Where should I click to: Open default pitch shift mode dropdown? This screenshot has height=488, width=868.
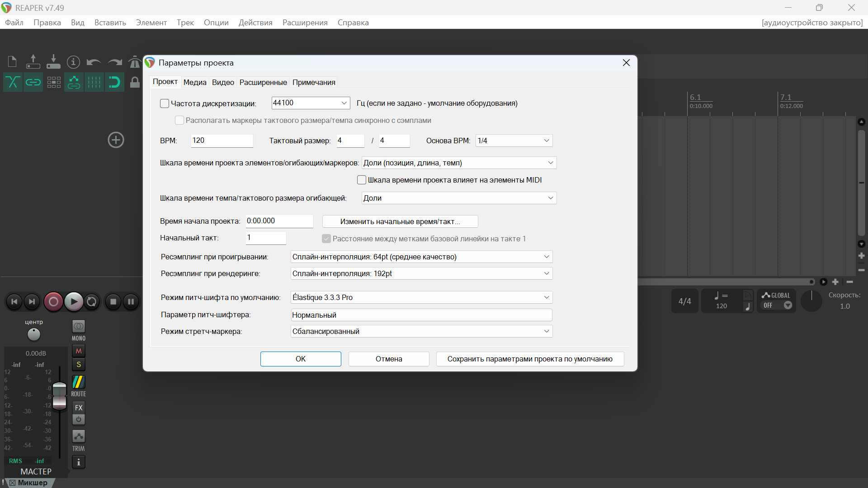[x=421, y=297]
